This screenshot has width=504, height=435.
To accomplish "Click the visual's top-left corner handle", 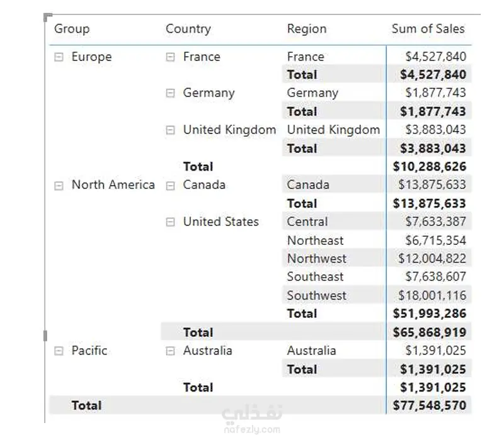I will point(48,17).
